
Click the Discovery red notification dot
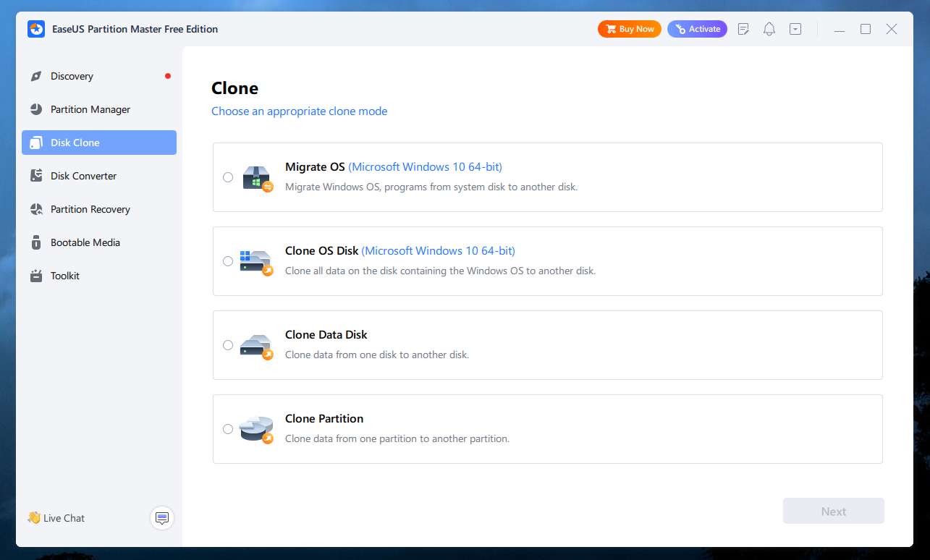point(168,76)
